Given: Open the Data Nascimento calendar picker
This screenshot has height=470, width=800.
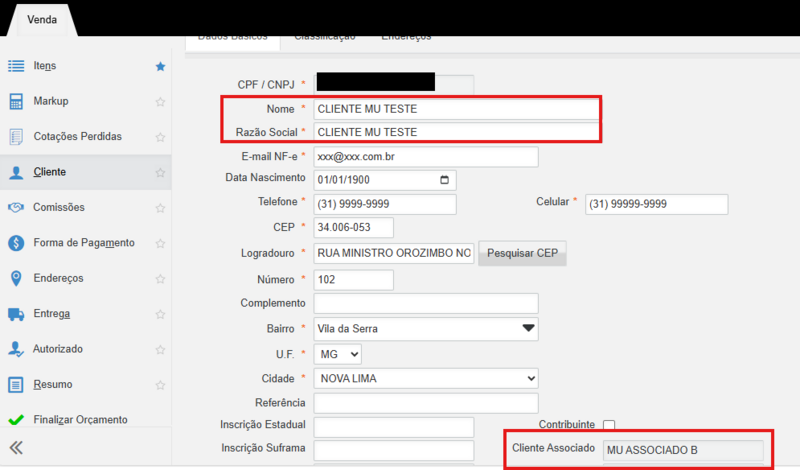Looking at the screenshot, I should 445,181.
